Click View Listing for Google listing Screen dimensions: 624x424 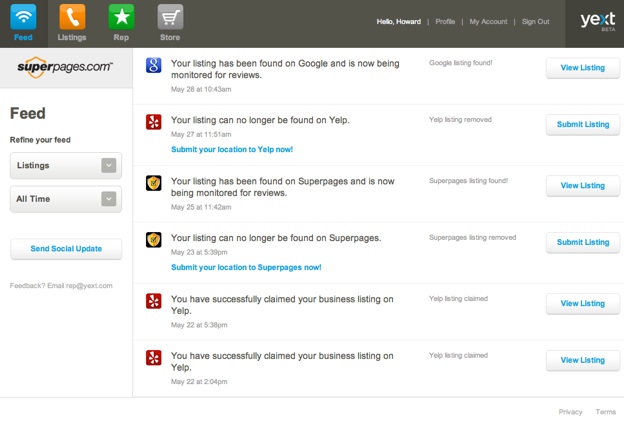pyautogui.click(x=582, y=68)
